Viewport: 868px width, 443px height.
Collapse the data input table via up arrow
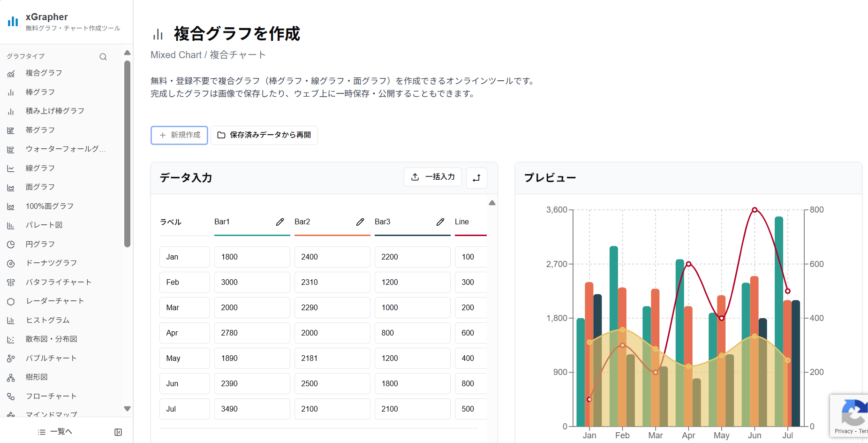[492, 202]
